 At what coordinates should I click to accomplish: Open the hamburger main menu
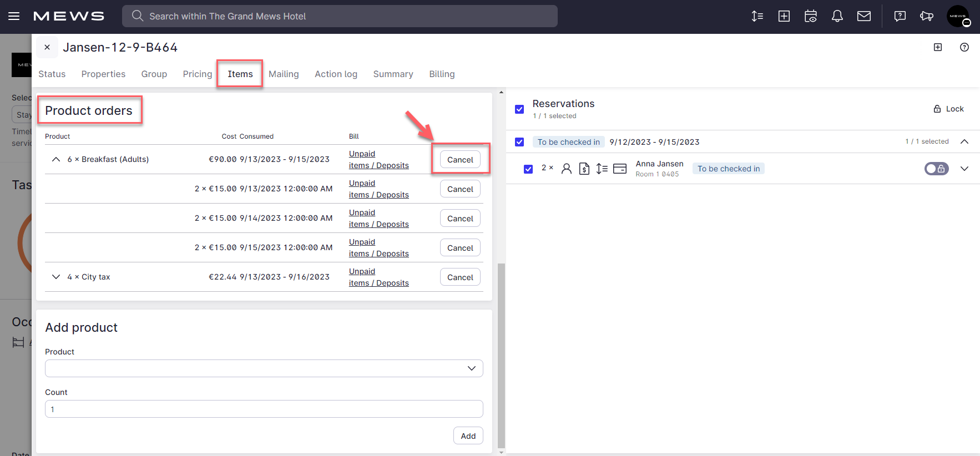(14, 16)
